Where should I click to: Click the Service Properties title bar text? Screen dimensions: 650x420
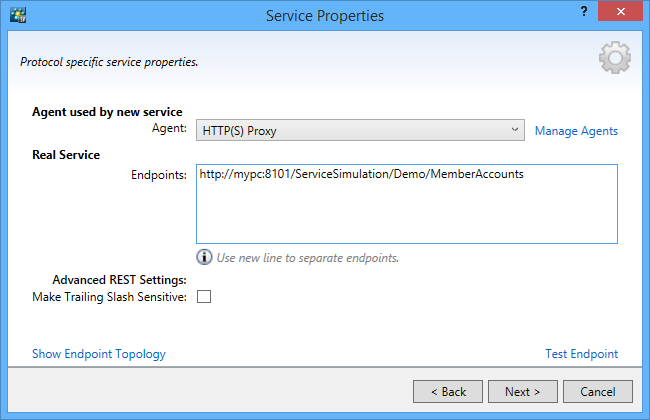tap(324, 16)
